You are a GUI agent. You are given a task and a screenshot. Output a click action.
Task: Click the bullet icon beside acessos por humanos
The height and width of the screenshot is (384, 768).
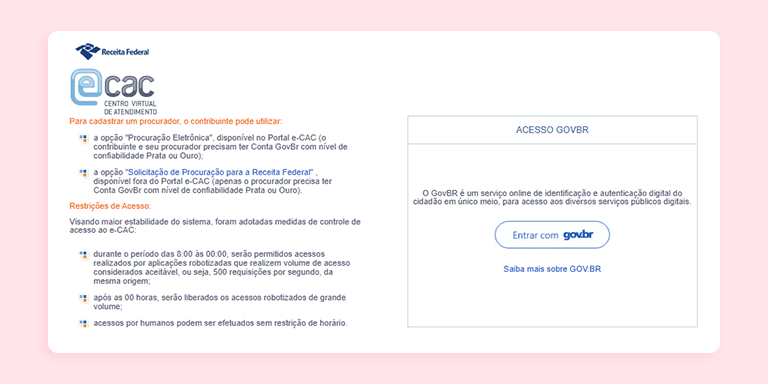coord(83,323)
